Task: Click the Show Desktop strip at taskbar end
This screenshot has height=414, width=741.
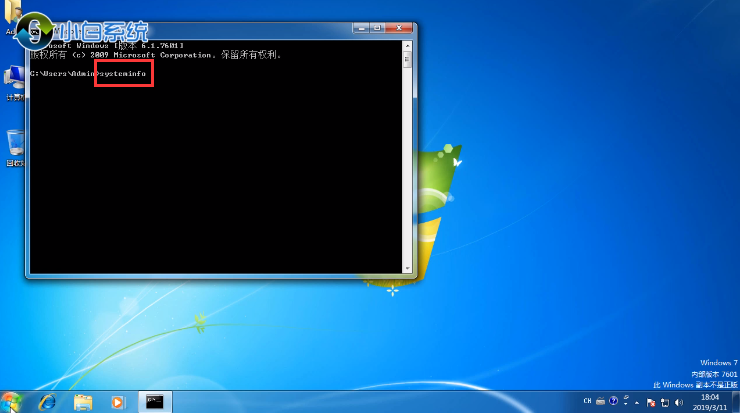Action: point(736,402)
